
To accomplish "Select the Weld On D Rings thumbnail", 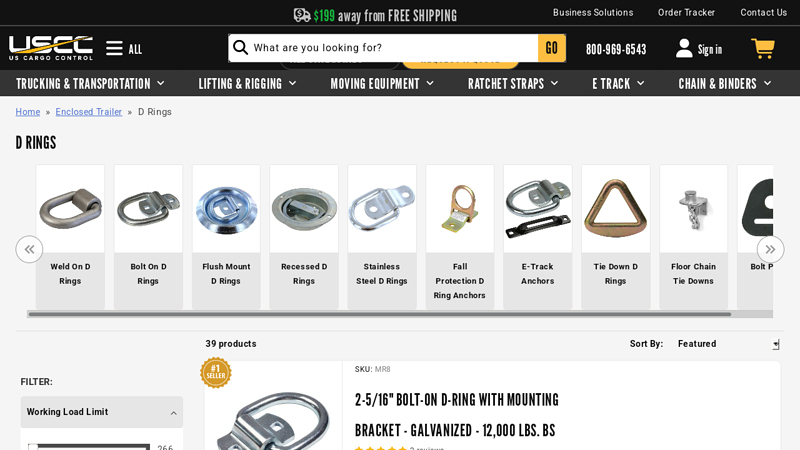I will [70, 237].
